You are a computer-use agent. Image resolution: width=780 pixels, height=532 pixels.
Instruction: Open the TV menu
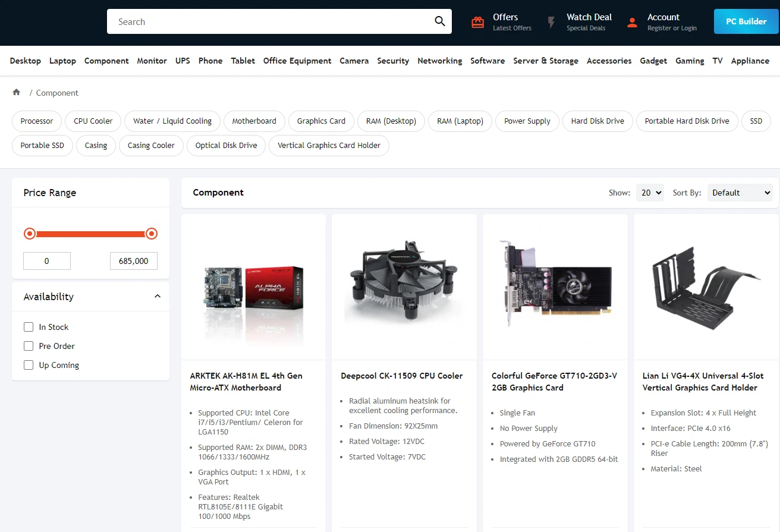(x=718, y=61)
